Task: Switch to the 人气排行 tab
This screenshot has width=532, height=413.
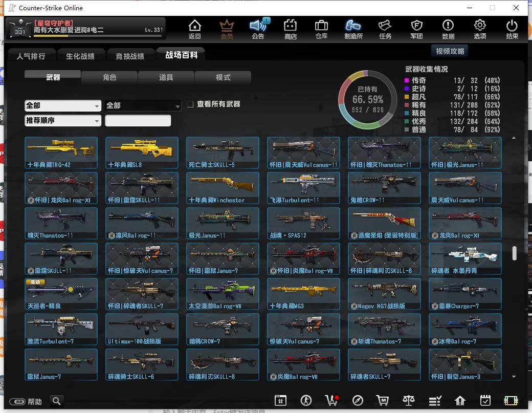Action: tap(31, 56)
